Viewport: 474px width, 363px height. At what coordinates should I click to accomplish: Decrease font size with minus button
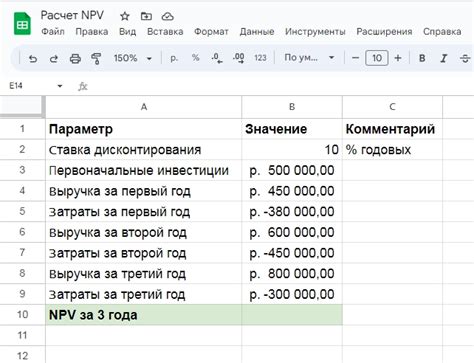click(x=355, y=58)
